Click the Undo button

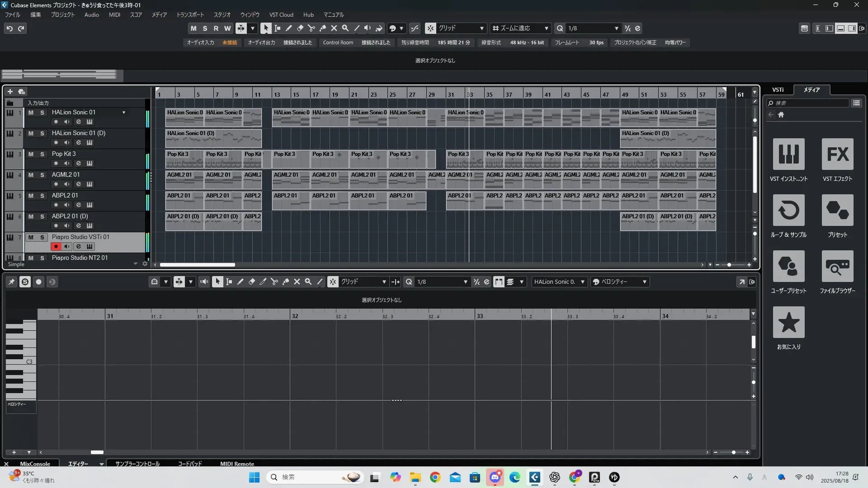pos(9,28)
